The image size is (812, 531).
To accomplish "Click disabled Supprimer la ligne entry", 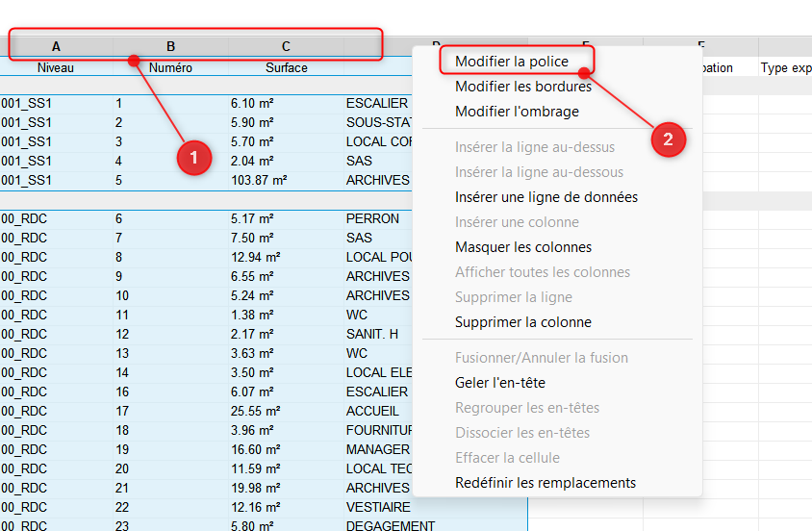I will tap(513, 297).
